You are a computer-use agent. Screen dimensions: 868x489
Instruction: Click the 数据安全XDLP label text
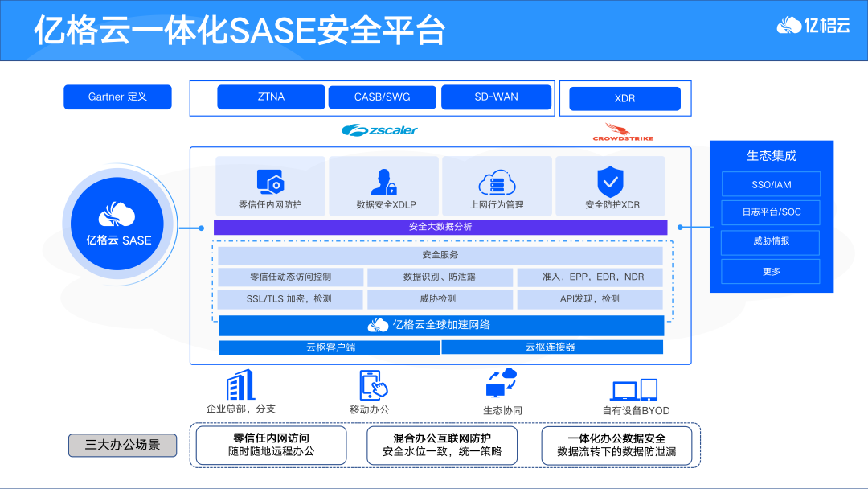387,204
